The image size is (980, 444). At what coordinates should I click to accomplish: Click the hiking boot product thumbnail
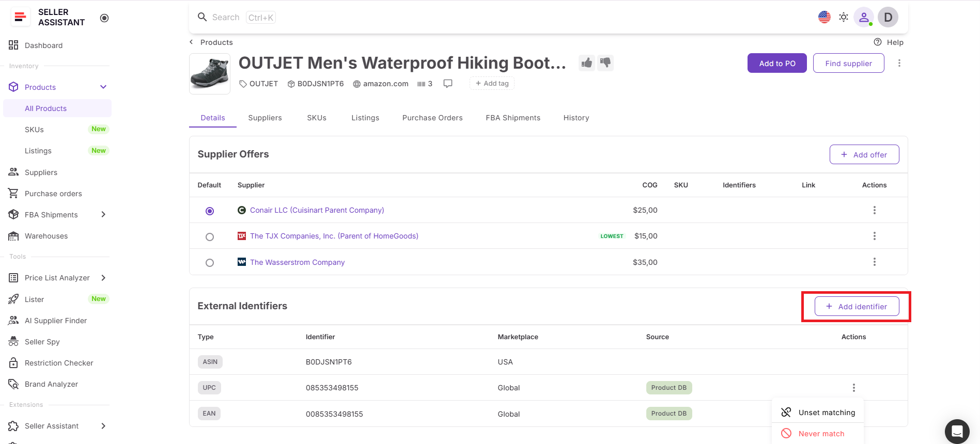[210, 74]
